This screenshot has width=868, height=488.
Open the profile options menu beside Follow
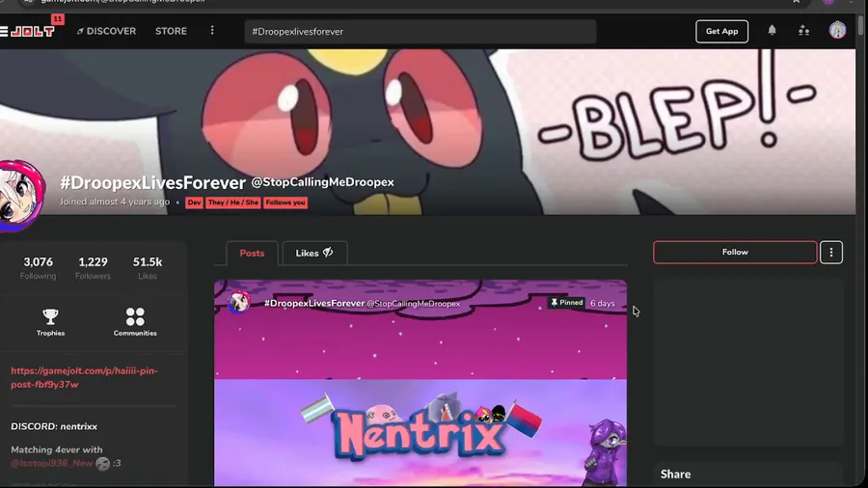click(x=831, y=253)
